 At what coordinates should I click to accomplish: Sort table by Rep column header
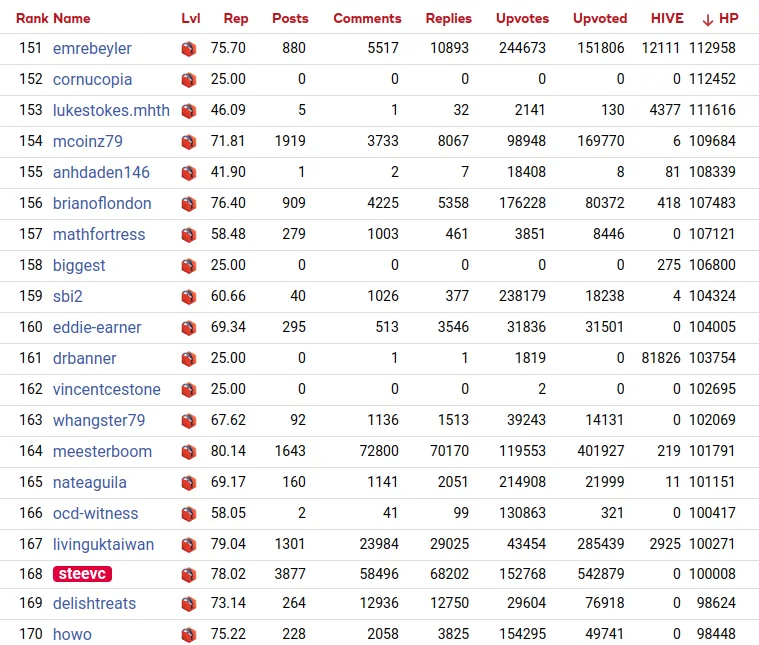[236, 18]
